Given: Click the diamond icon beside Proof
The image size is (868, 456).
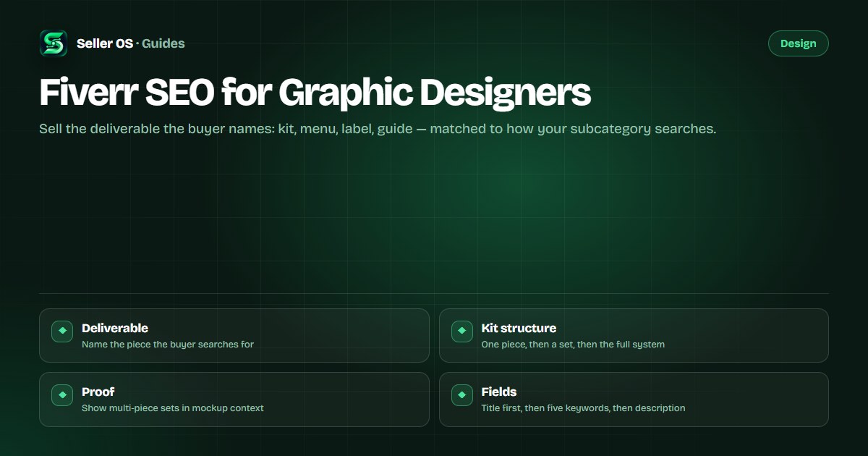Looking at the screenshot, I should coord(62,394).
